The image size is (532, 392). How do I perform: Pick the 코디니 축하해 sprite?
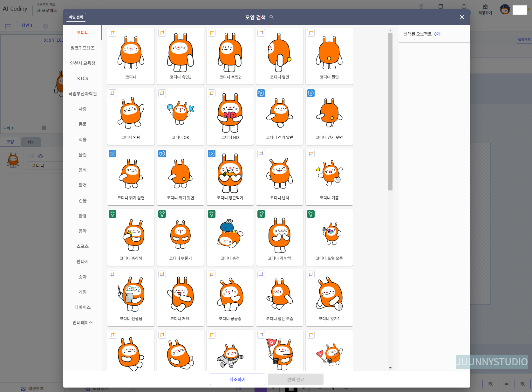pos(131,237)
